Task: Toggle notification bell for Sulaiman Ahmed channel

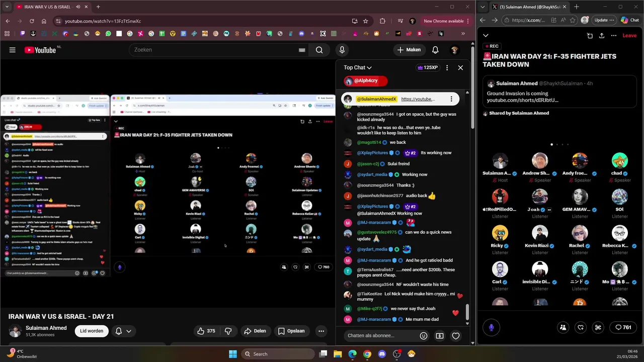Action: pos(119,331)
